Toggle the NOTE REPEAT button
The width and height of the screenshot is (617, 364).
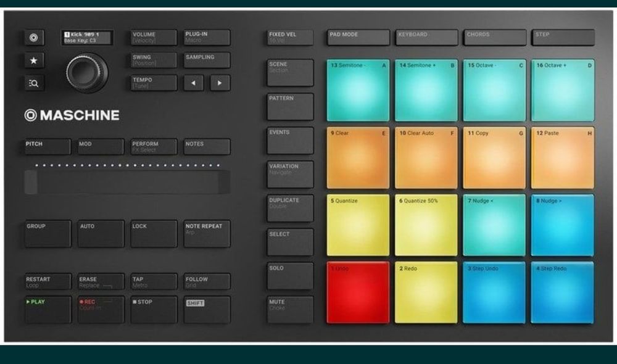(x=207, y=234)
